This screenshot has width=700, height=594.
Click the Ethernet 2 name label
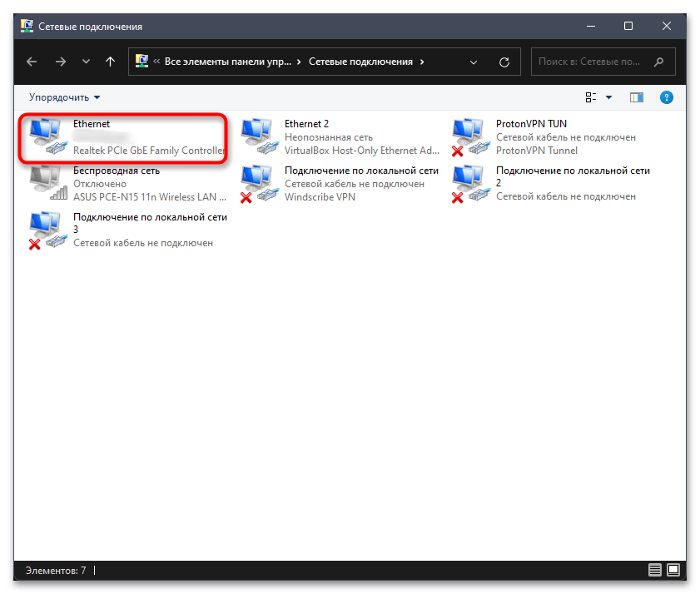(306, 124)
